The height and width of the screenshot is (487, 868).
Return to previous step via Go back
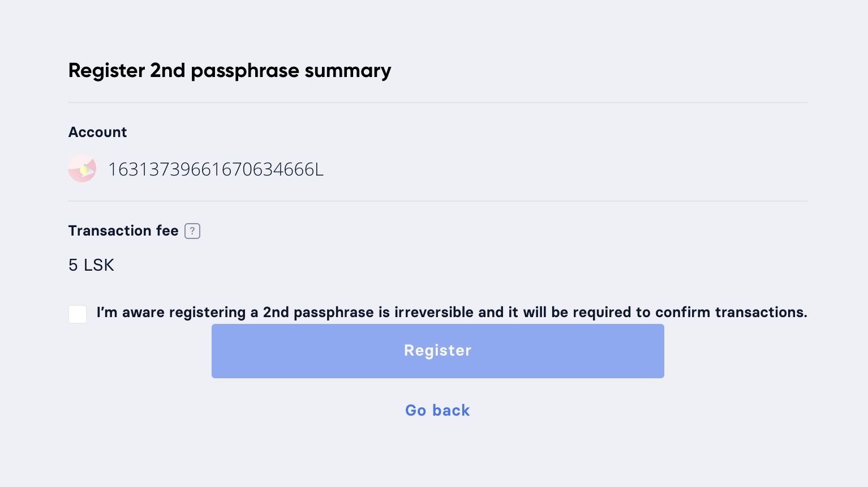click(x=437, y=410)
